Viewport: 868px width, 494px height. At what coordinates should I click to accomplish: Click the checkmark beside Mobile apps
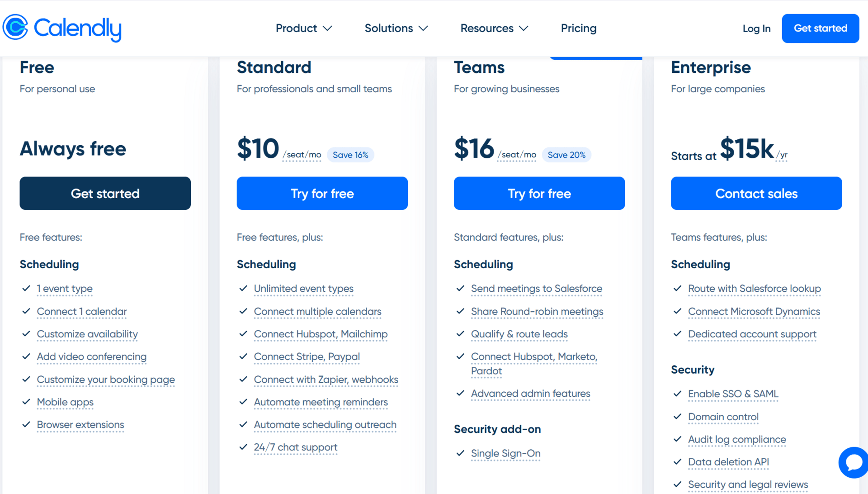click(x=26, y=402)
